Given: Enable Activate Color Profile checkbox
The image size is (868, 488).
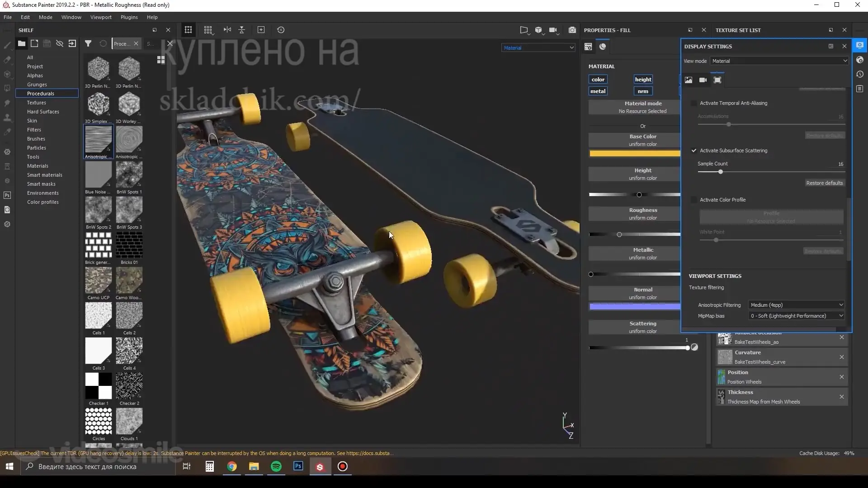Looking at the screenshot, I should point(694,200).
